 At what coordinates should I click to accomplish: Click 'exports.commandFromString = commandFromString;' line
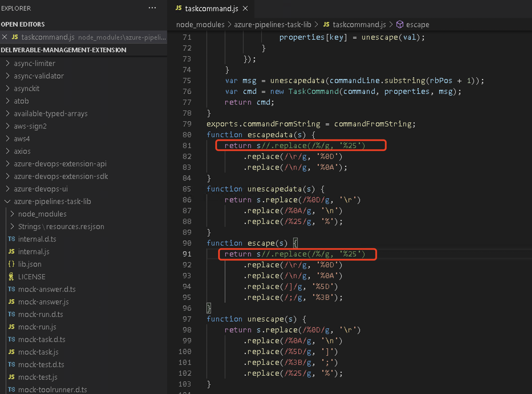pos(311,124)
